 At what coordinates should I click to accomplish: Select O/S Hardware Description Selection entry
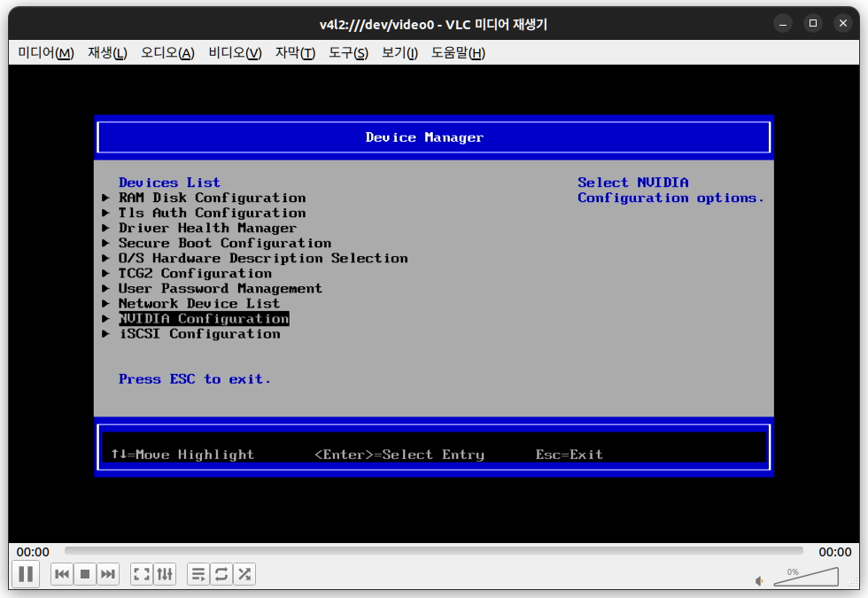[x=263, y=258]
